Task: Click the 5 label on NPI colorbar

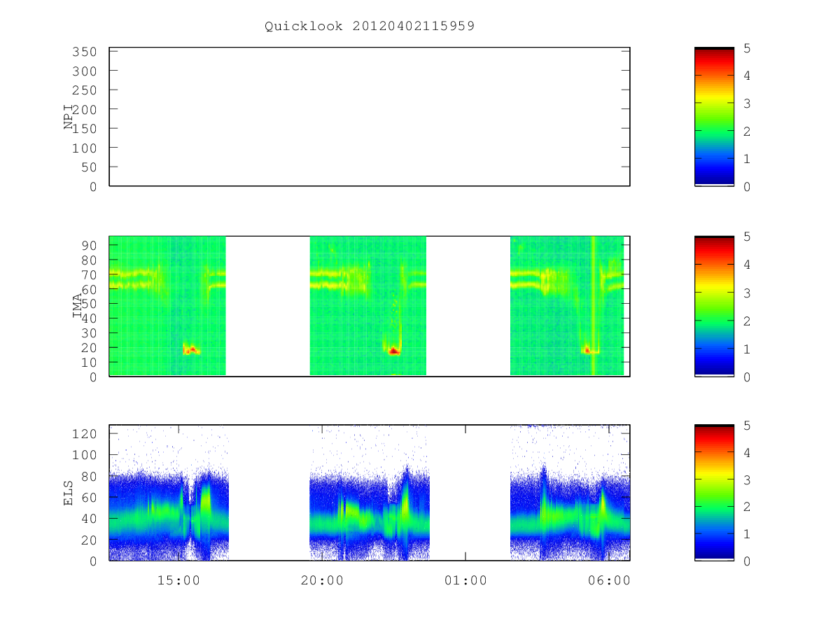Action: (x=747, y=48)
